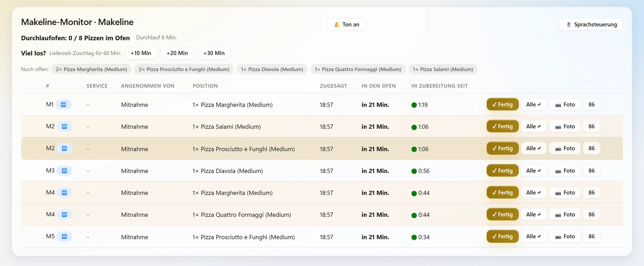644x266 pixels.
Task: Open Foto for order M1 Margherita
Action: point(565,105)
